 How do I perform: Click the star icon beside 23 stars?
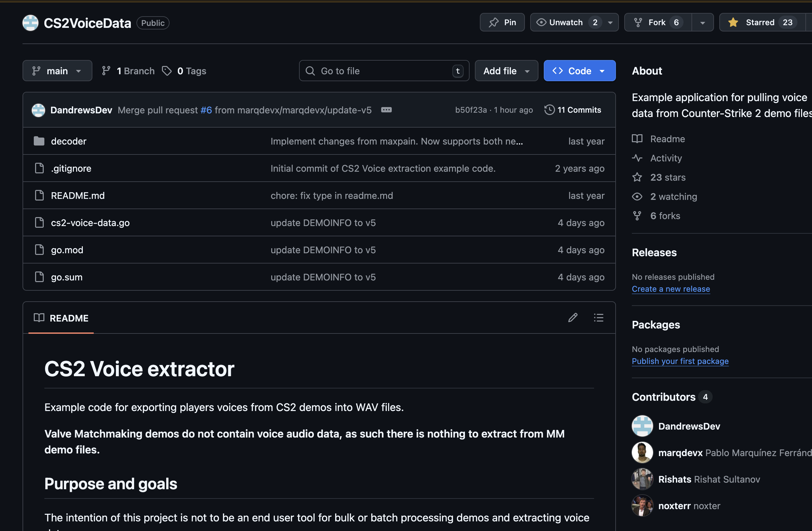point(637,177)
